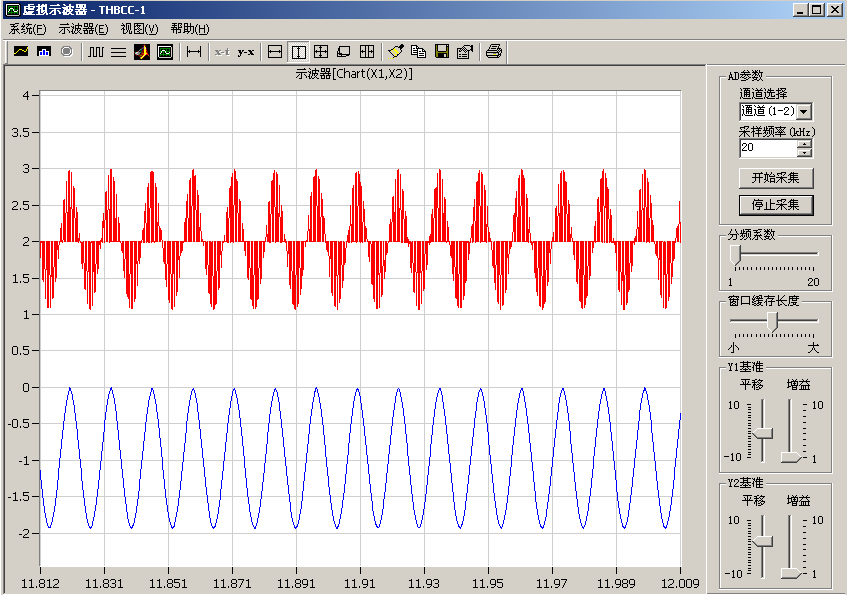Click the bar chart histogram toolbar icon
The width and height of the screenshot is (847, 595).
44,51
